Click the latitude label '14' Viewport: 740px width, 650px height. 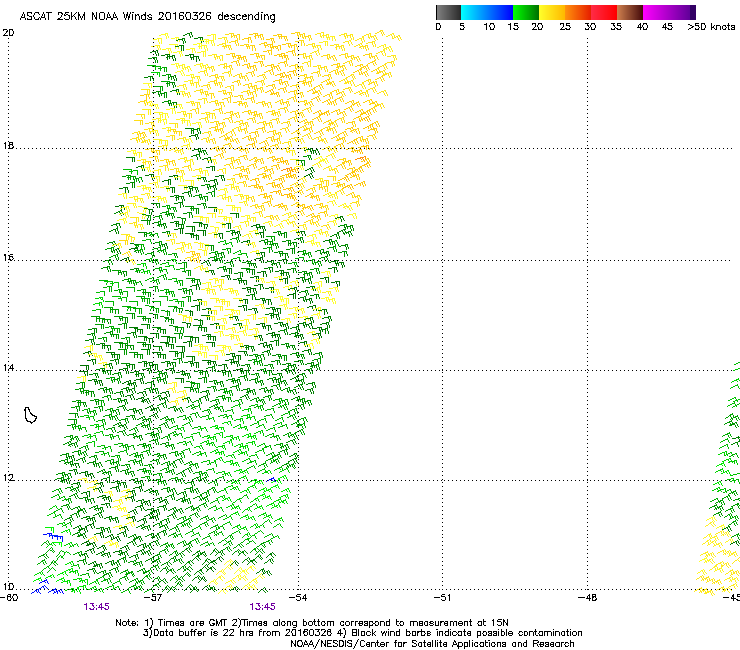8,367
